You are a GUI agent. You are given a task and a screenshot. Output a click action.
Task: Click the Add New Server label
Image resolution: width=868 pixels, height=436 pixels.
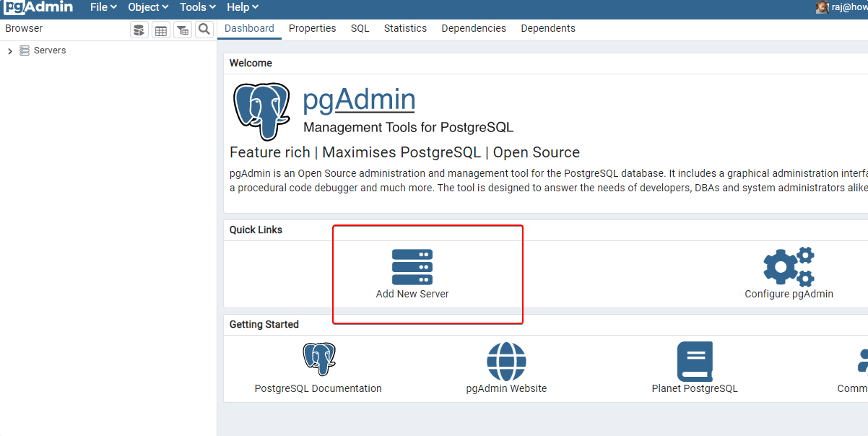click(412, 295)
